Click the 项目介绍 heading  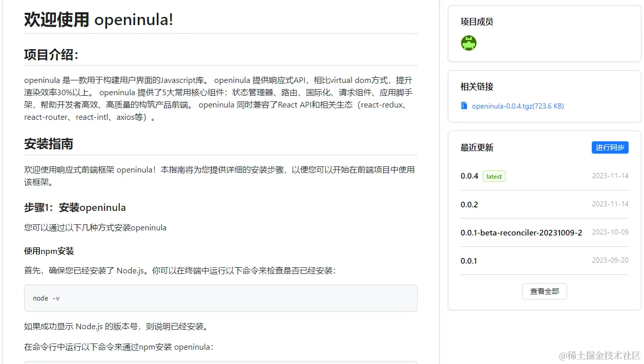point(51,54)
